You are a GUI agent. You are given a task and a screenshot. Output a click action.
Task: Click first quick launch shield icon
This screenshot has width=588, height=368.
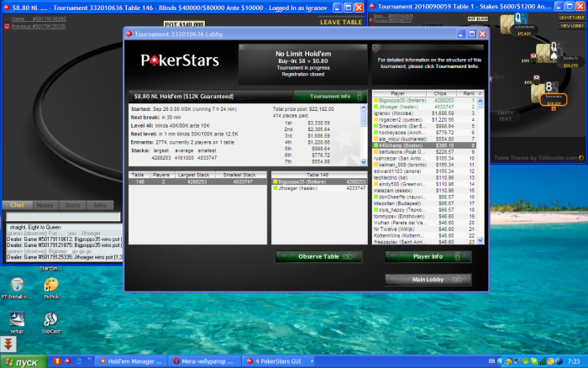[x=57, y=361]
